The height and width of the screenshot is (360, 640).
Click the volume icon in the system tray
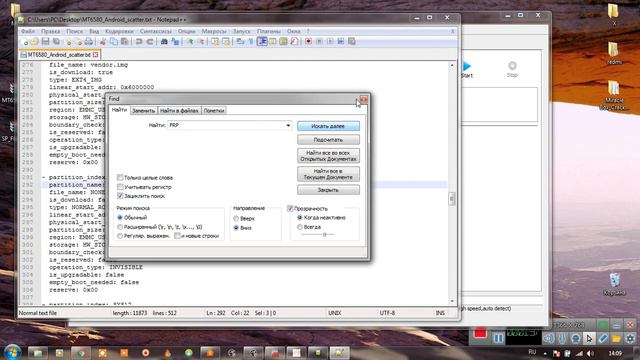coord(590,353)
